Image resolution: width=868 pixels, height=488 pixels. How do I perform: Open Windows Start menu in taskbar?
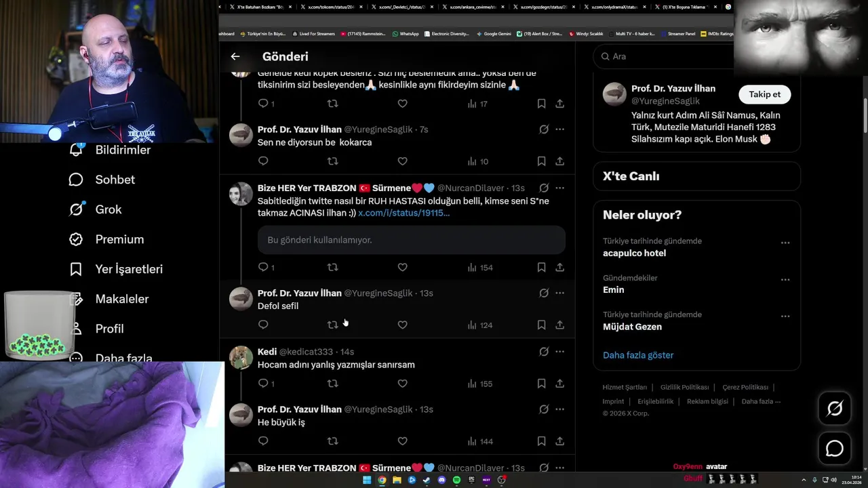click(x=367, y=480)
